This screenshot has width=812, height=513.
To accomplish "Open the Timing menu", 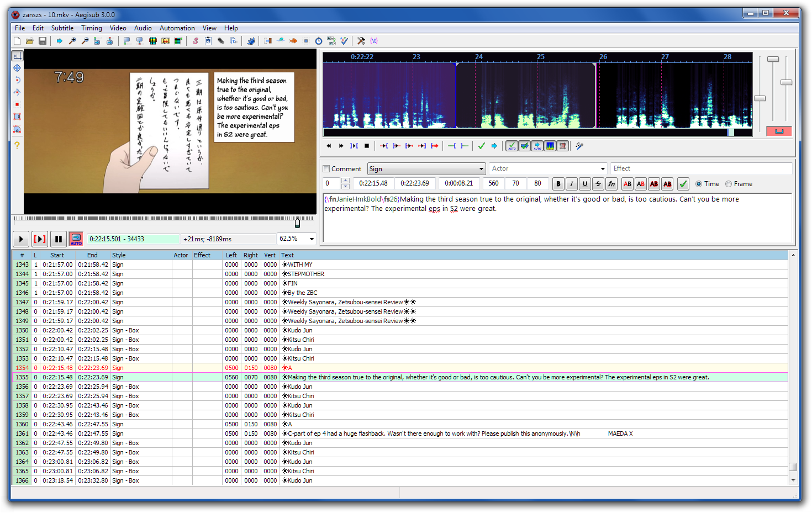I will pyautogui.click(x=92, y=28).
